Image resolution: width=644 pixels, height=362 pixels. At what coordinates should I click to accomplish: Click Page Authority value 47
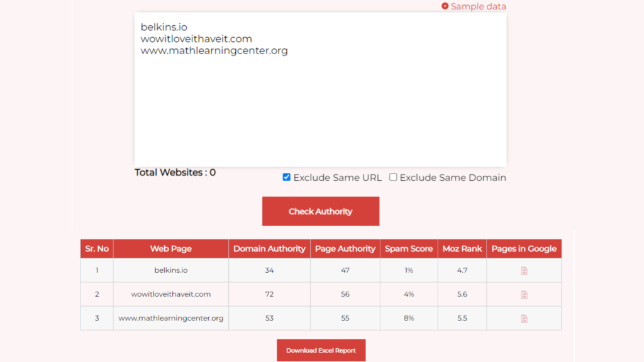[345, 270]
